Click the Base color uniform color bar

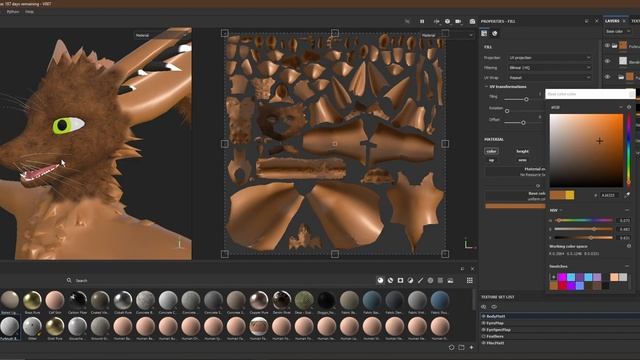[515, 206]
